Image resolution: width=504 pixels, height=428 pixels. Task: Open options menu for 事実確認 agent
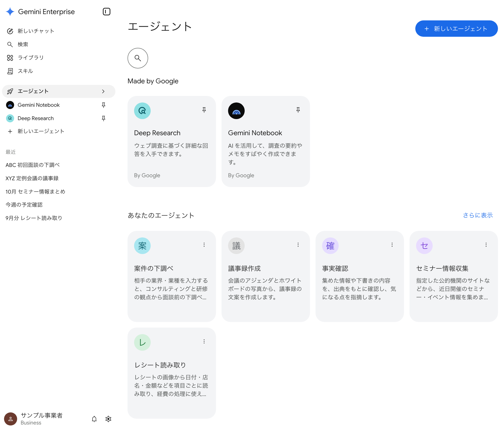click(392, 245)
